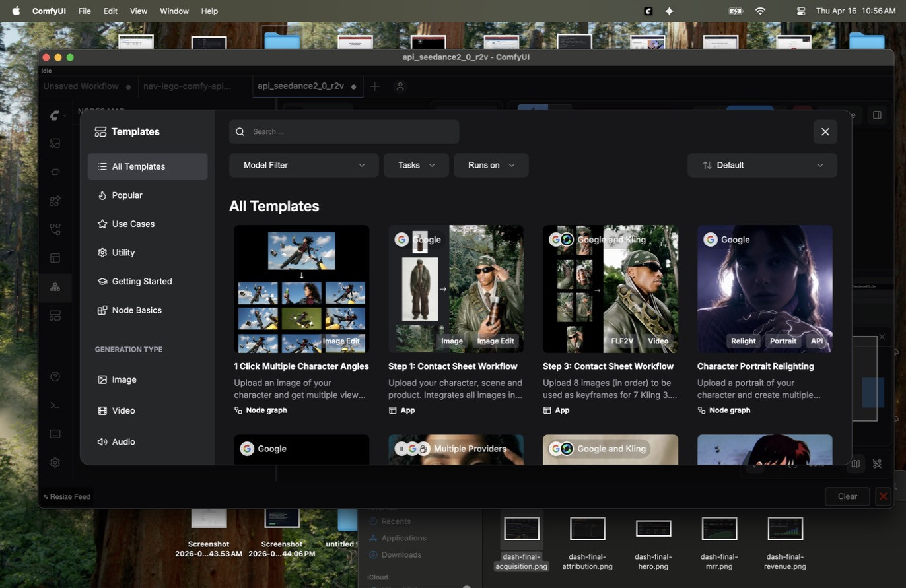This screenshot has height=588, width=906.
Task: Open Character Portrait Relighting template thumbnail
Action: click(x=765, y=289)
